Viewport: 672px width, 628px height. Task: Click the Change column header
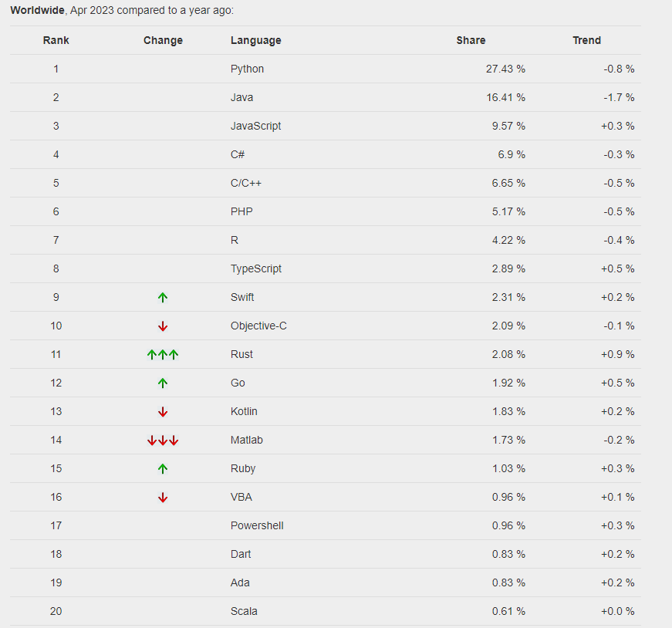click(x=163, y=40)
